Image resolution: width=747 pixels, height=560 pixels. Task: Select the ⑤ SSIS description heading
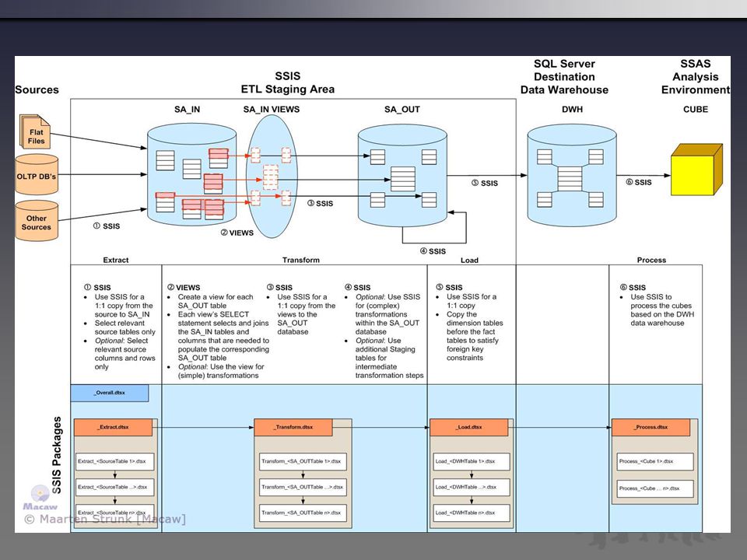pyautogui.click(x=449, y=288)
